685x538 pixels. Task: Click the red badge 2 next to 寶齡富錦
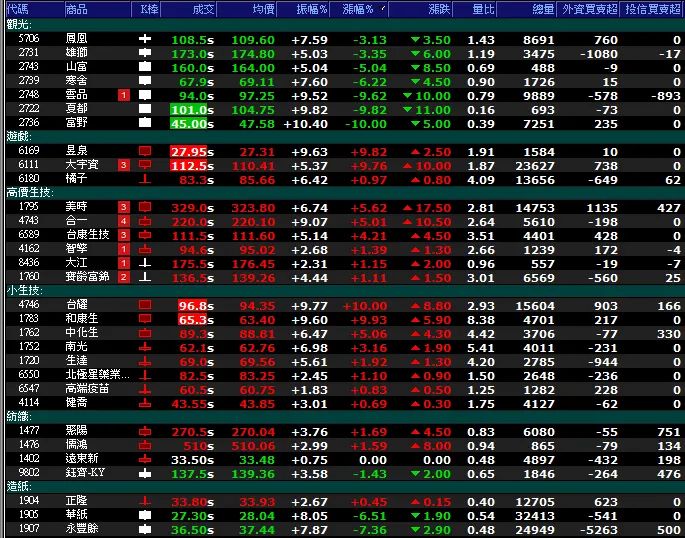(124, 277)
